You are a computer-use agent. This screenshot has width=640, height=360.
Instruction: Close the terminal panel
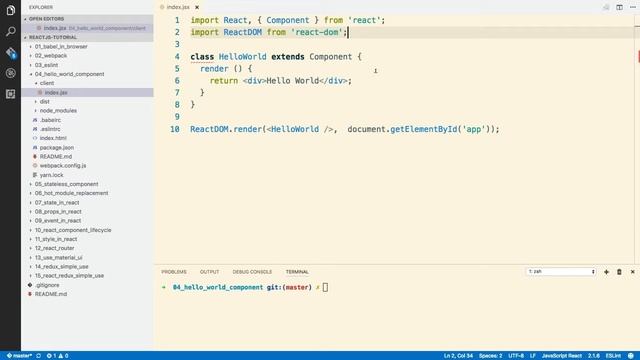coord(633,272)
